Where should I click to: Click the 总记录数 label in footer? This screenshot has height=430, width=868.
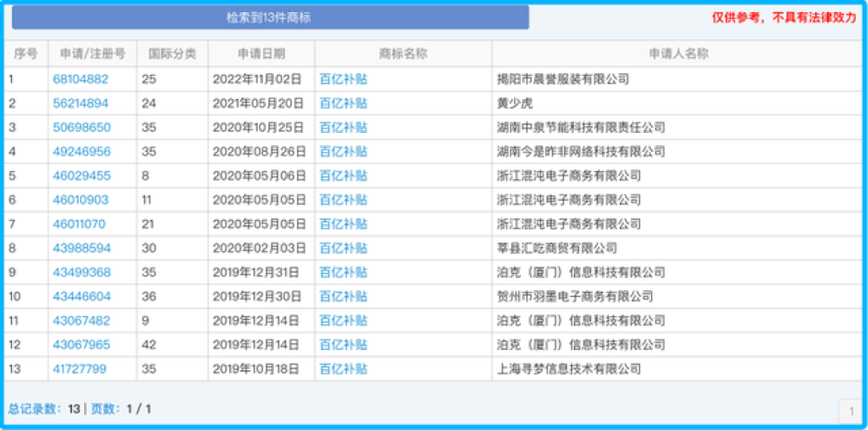pyautogui.click(x=36, y=409)
